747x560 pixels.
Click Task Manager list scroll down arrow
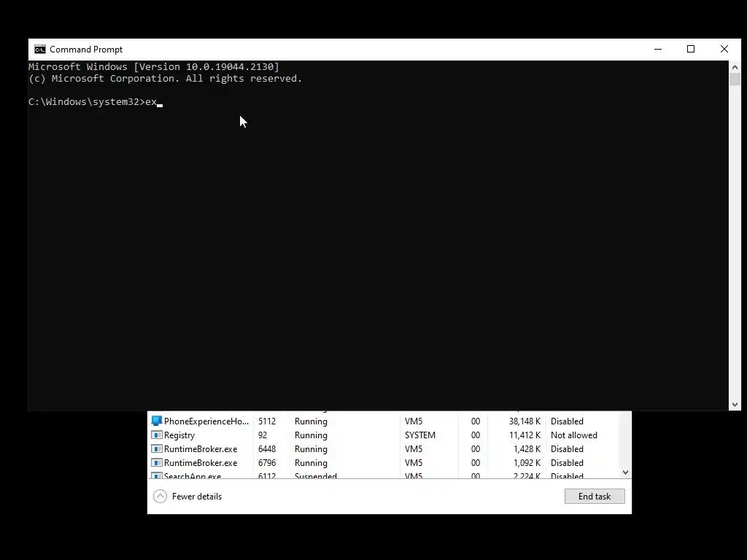625,472
